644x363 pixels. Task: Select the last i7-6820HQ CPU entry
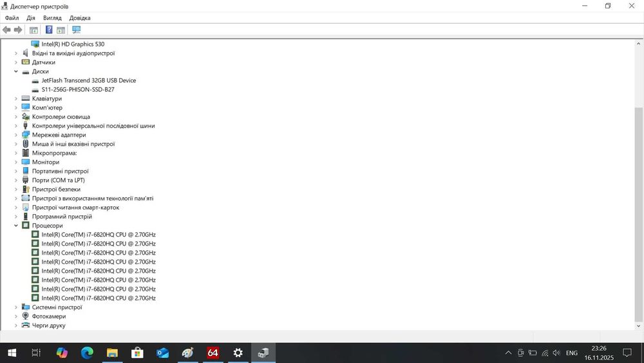point(99,298)
